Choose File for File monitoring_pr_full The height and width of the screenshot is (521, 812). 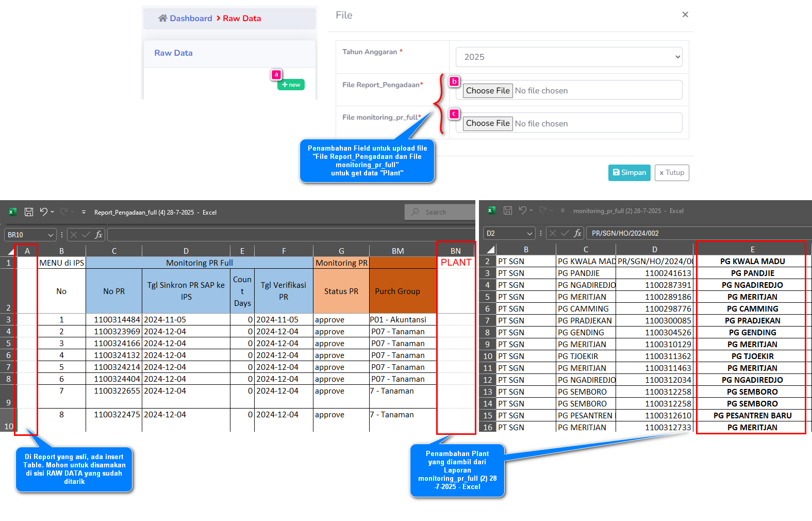[487, 123]
